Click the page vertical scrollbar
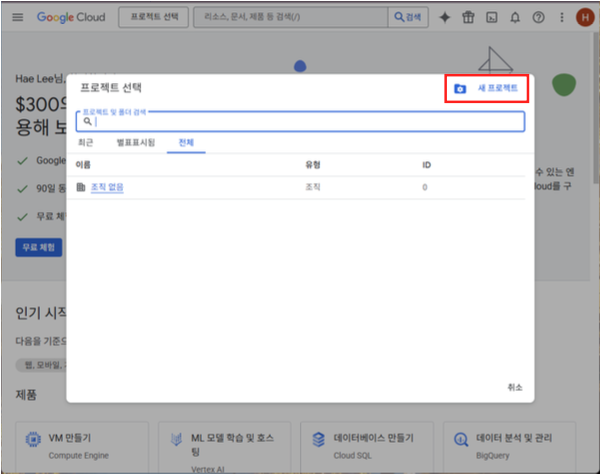601x474 pixels. (x=596, y=107)
